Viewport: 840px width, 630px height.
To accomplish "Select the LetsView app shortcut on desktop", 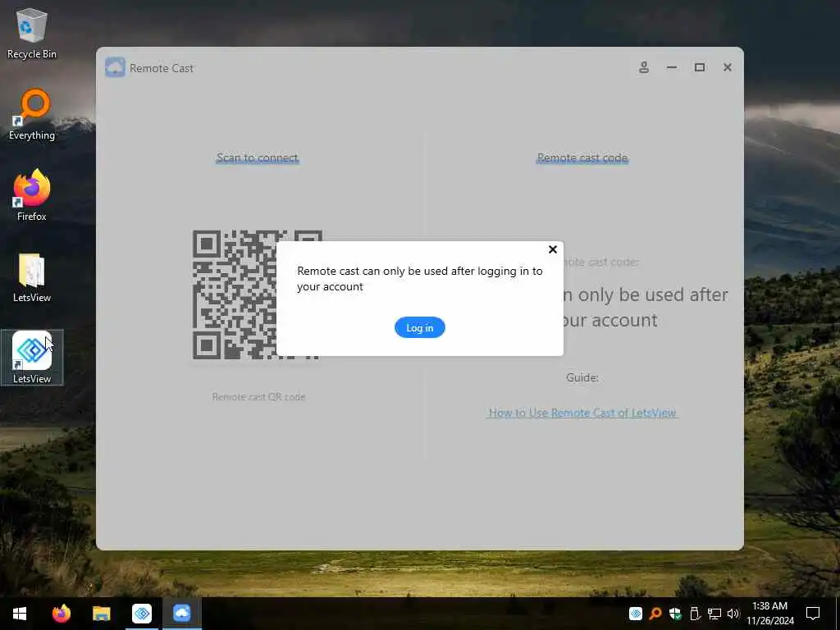I will (32, 358).
